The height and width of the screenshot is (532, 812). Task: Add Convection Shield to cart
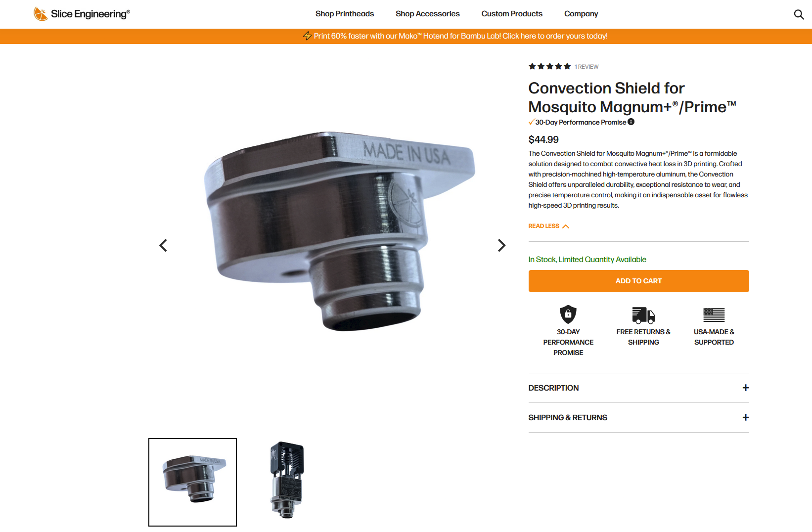638,281
